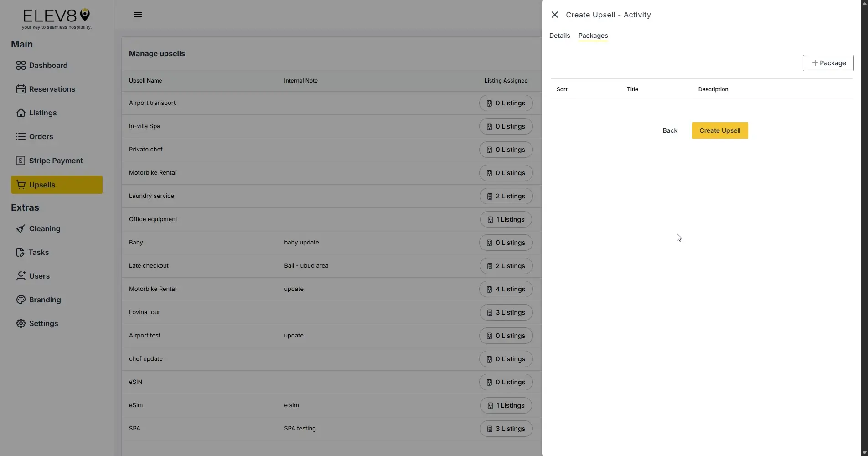The width and height of the screenshot is (868, 456).
Task: Click the Listings sidebar icon
Action: pos(21,113)
